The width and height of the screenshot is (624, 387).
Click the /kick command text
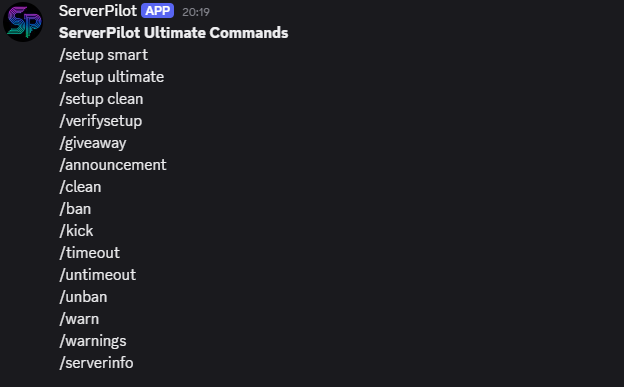click(76, 231)
